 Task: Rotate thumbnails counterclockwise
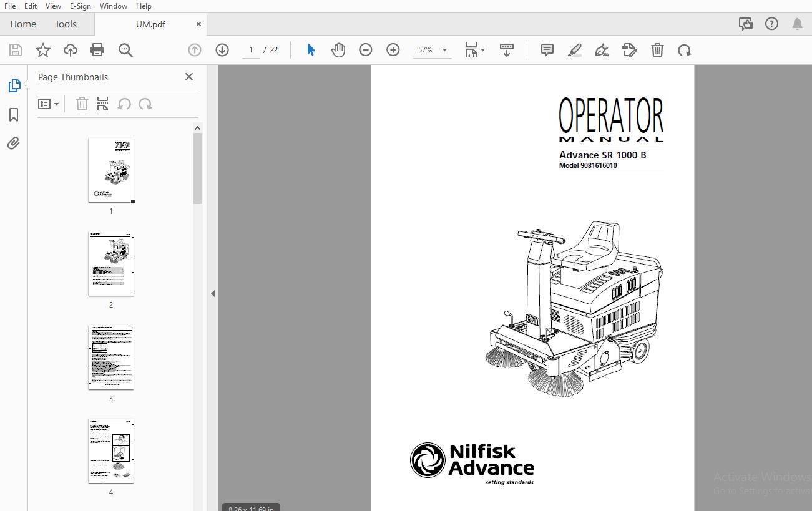124,104
